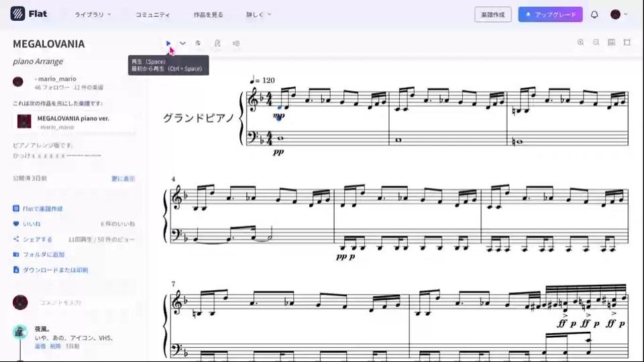Click the アップグレード button
Viewport: 644px width, 362px height.
tap(550, 14)
